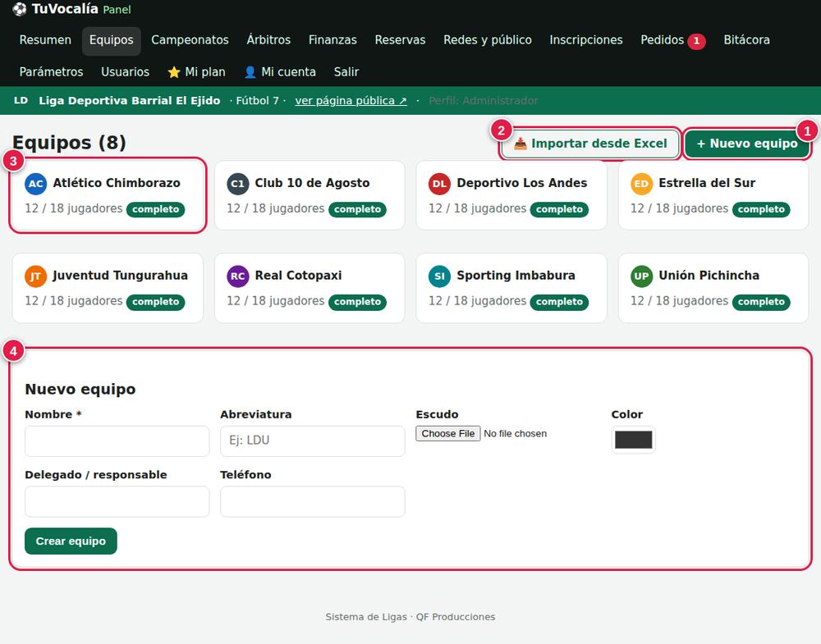Image resolution: width=821 pixels, height=644 pixels.
Task: Click Choose File for the Escudo
Action: tap(447, 434)
